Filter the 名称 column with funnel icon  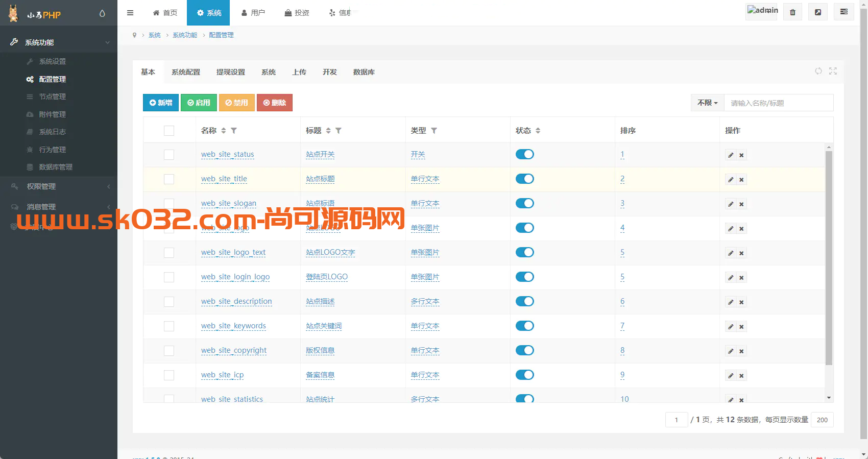click(x=234, y=131)
